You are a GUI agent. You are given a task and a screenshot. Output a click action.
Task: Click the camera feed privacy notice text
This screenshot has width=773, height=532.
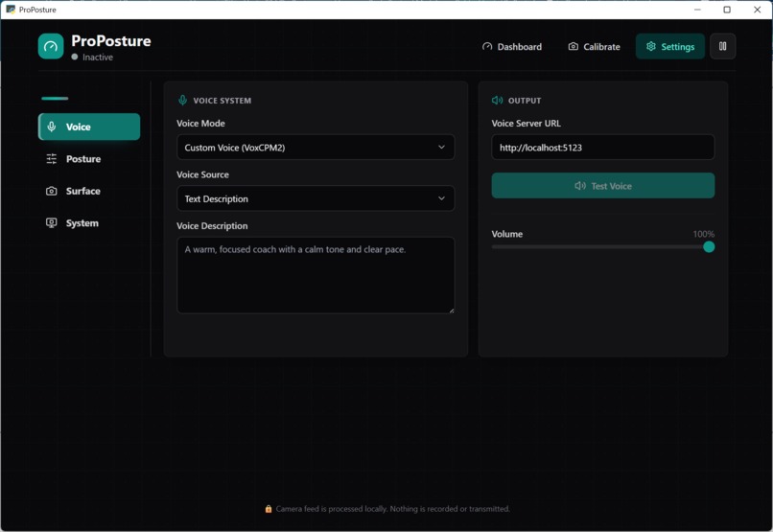(x=393, y=509)
